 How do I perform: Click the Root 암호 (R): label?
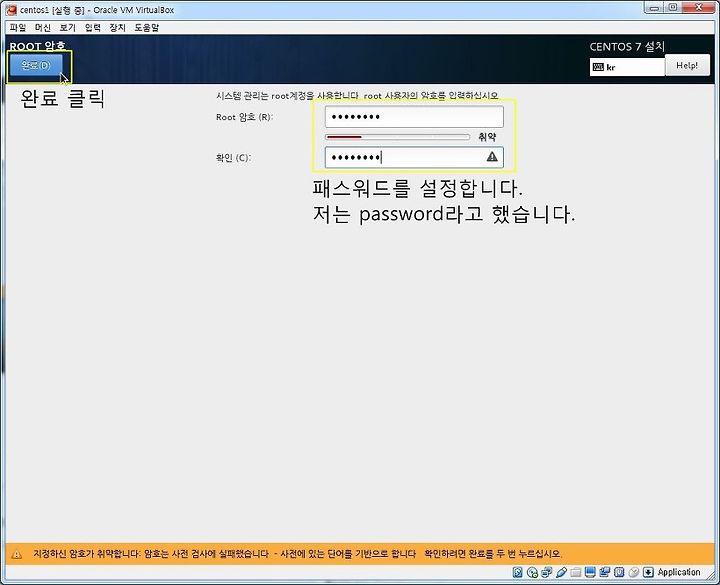tap(244, 117)
